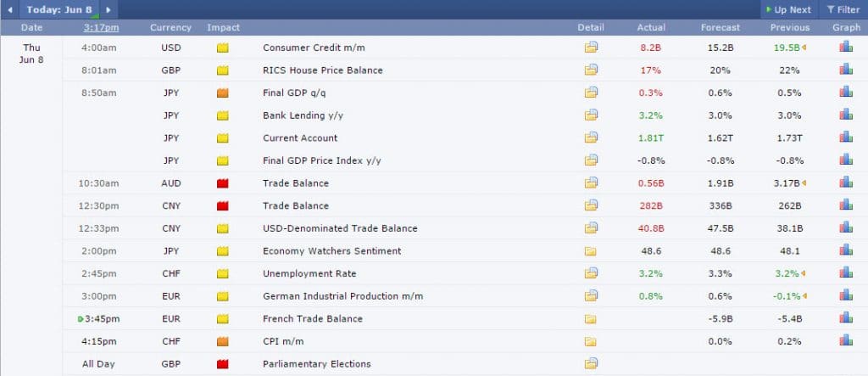Click the Unemployment Rate event name
Image resolution: width=868 pixels, height=376 pixels.
pyautogui.click(x=309, y=274)
